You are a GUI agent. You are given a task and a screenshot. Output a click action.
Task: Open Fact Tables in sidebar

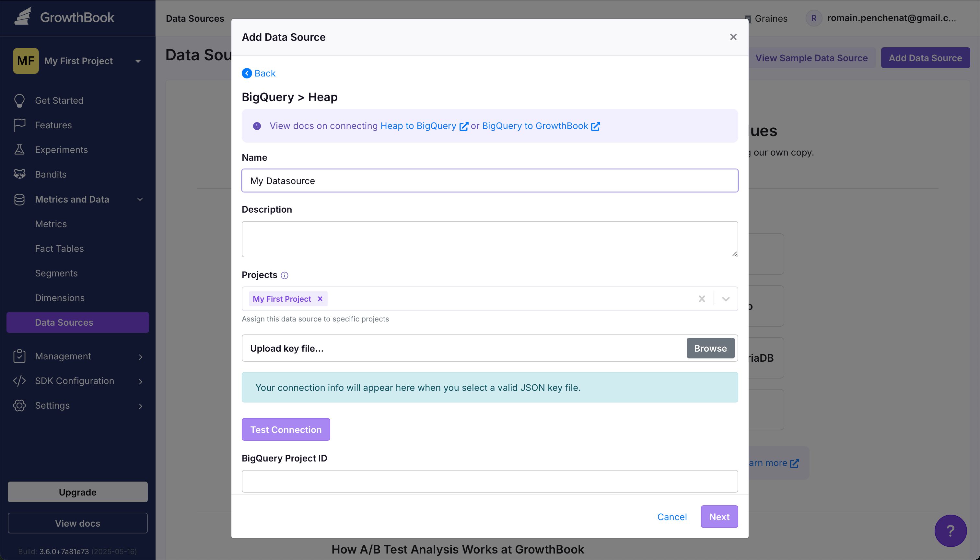tap(59, 249)
